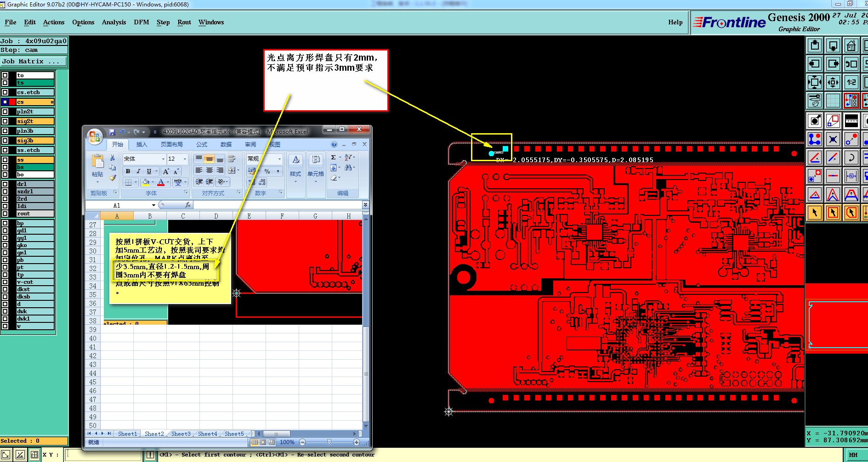Click the previous view (undo zoom) icon
Viewport: 868px width, 462px height.
pos(851,64)
